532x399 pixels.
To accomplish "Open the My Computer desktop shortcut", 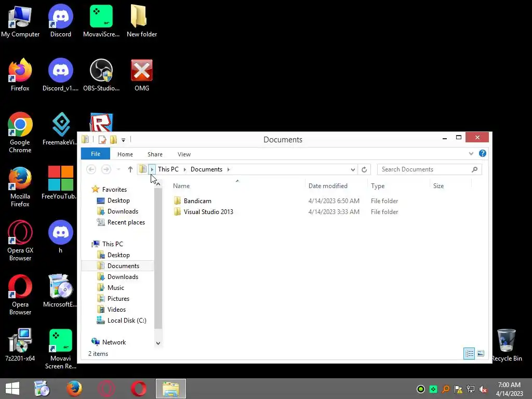I will click(x=20, y=21).
